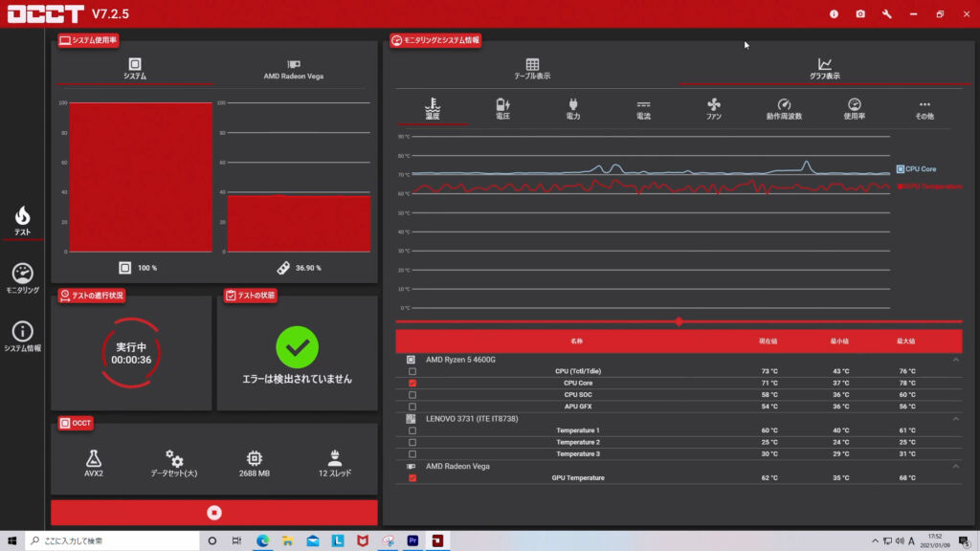This screenshot has height=551, width=980.
Task: Open settings via wrench icon
Action: pos(887,13)
